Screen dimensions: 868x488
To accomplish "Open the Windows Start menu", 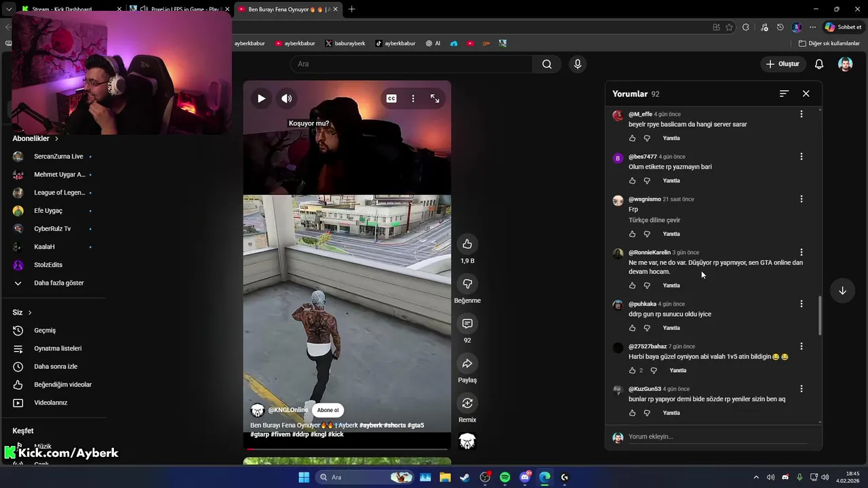I will tap(304, 477).
